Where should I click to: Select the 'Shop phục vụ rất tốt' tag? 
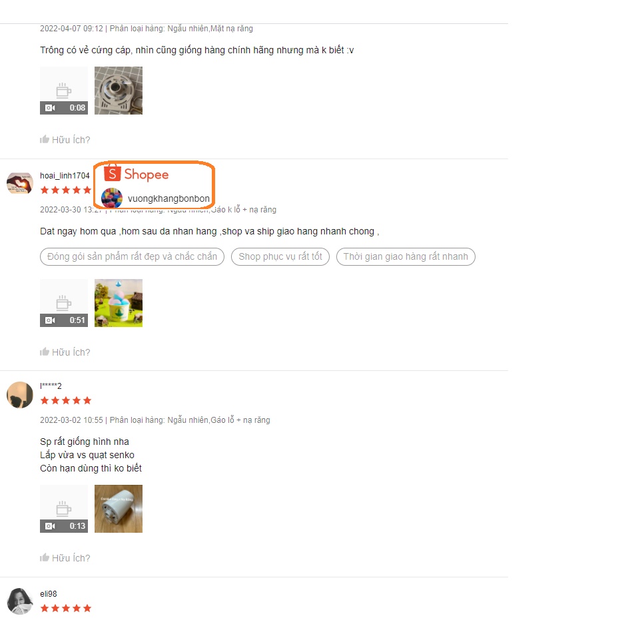[280, 256]
